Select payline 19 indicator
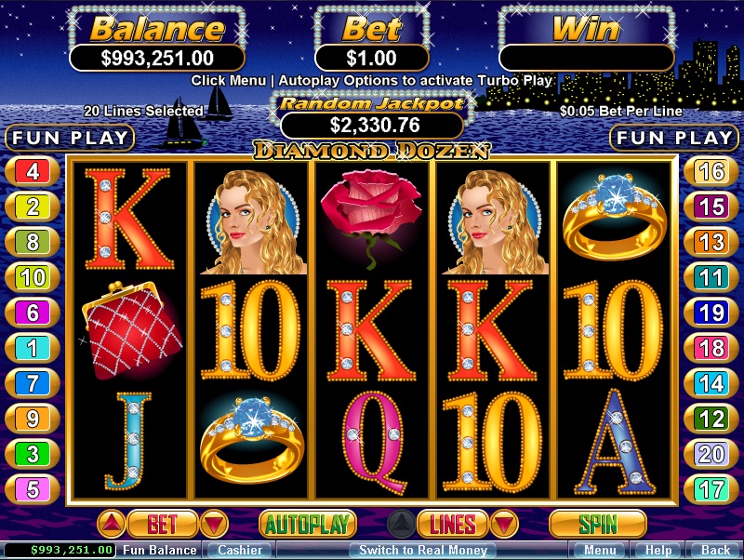Screen dimensions: 744x560 pyautogui.click(x=711, y=313)
